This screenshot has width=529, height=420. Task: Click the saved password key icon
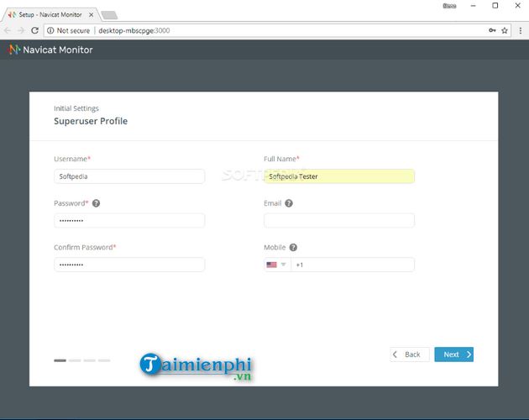pos(491,30)
